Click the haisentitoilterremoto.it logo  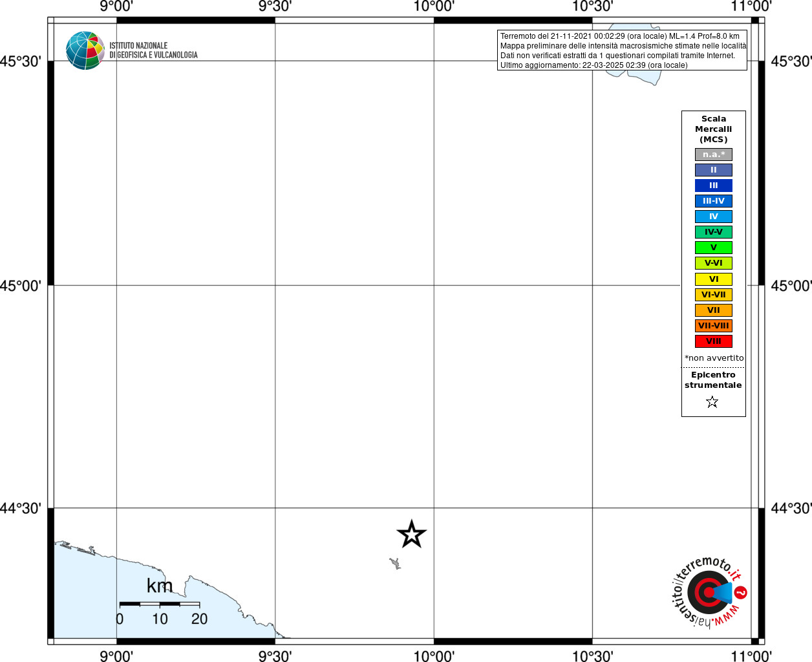click(710, 592)
